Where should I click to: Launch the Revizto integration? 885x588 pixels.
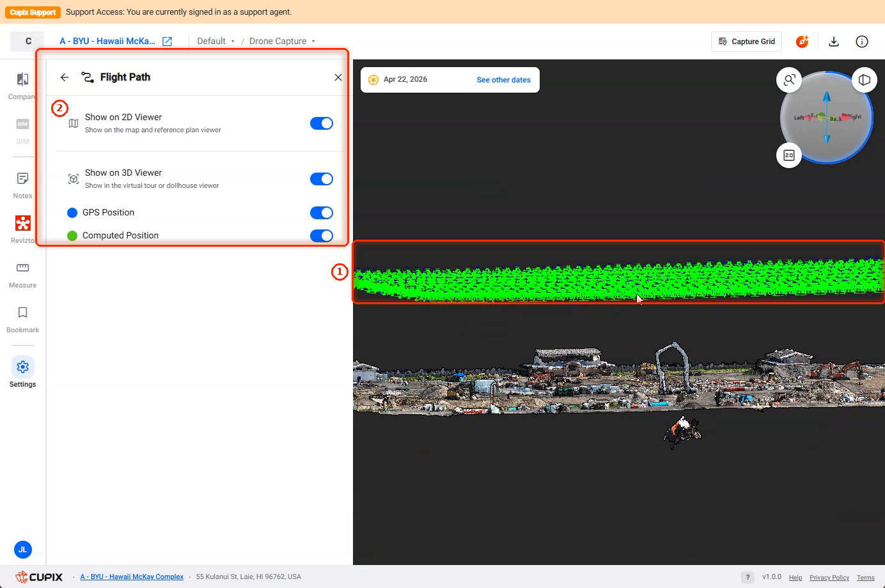(22, 229)
